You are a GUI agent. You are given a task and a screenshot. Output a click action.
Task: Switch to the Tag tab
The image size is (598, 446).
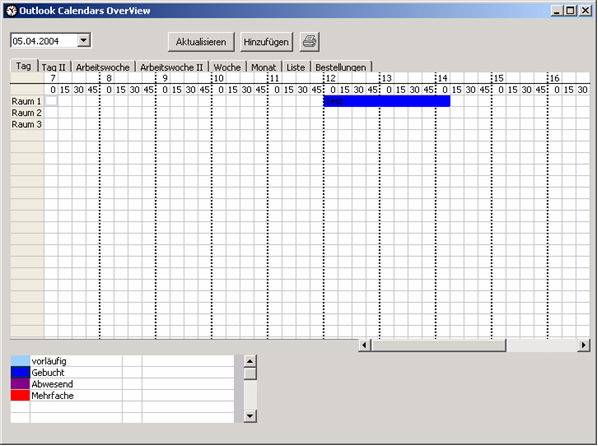coord(24,66)
